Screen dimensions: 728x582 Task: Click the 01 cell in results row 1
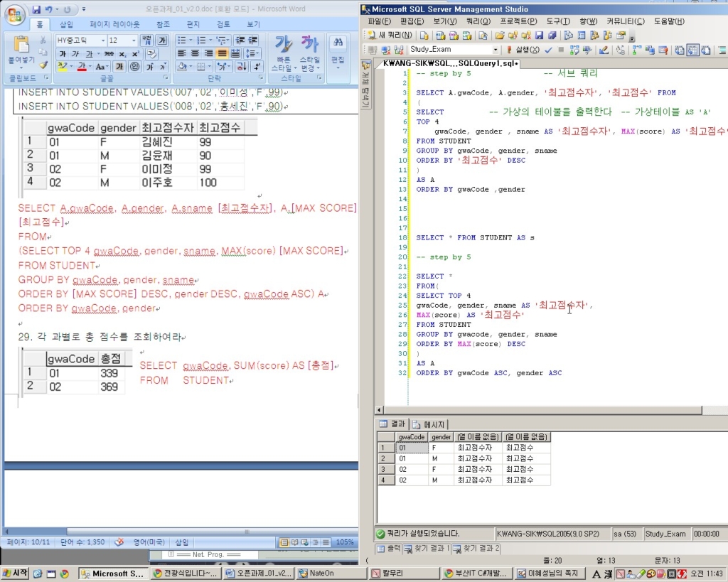412,448
